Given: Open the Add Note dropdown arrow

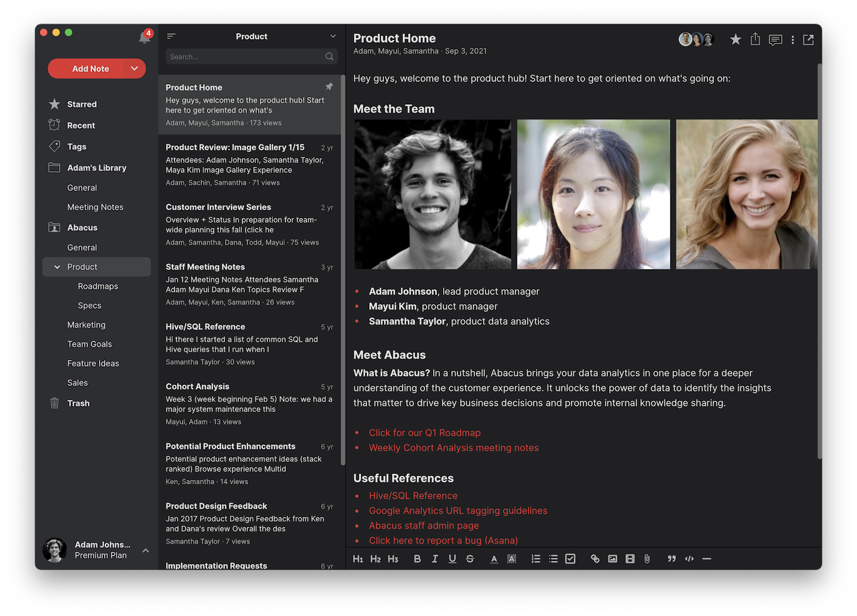Looking at the screenshot, I should coord(135,69).
